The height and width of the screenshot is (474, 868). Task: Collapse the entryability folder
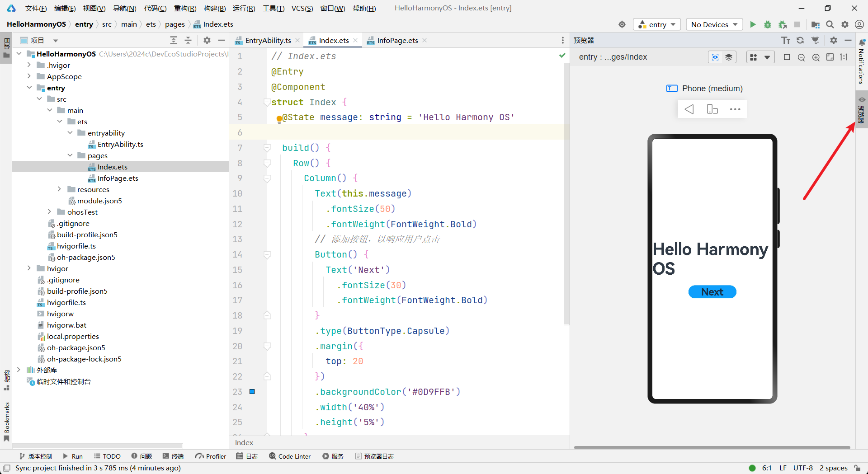tap(70, 133)
